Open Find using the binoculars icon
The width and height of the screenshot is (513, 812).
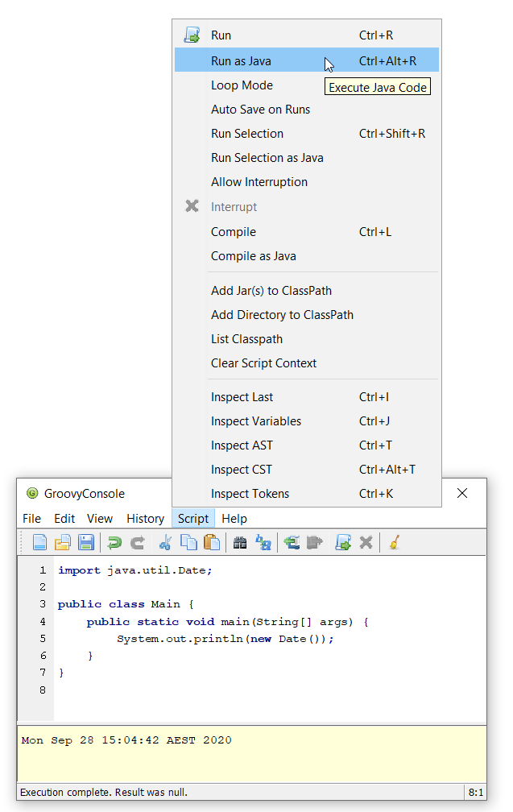point(240,542)
